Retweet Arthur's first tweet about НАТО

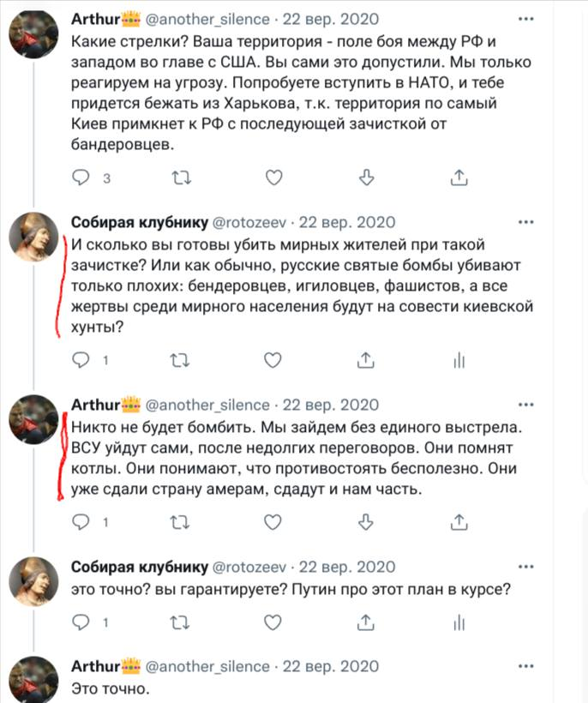[182, 178]
